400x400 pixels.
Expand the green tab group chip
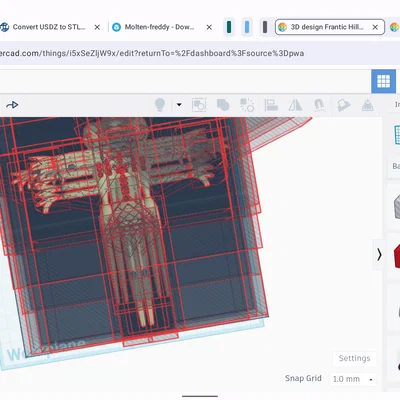pyautogui.click(x=229, y=27)
